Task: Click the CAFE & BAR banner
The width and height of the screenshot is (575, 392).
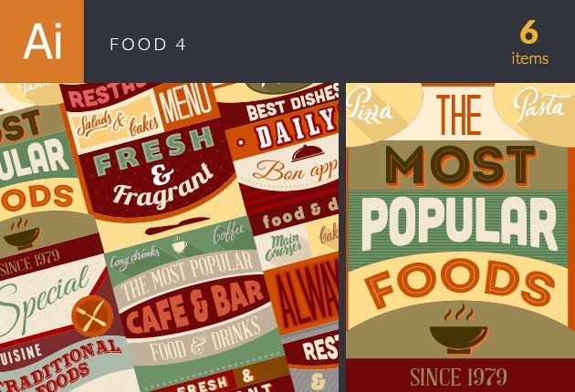Action: [195, 305]
